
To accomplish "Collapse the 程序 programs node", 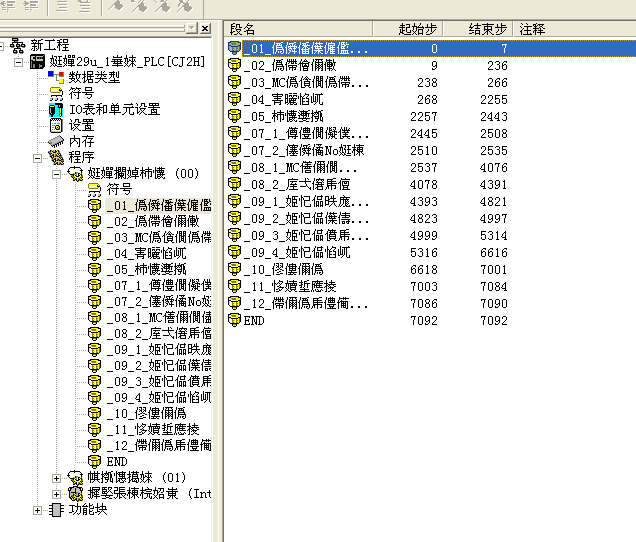I will coord(38,157).
